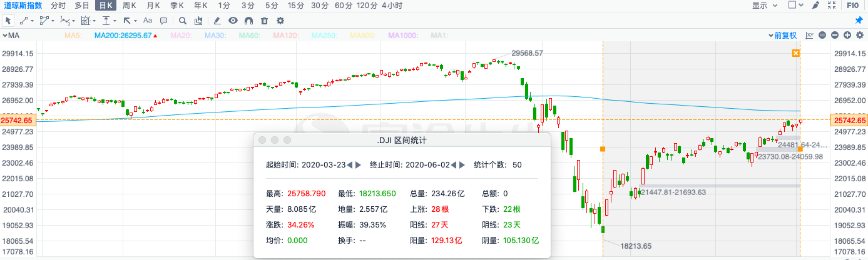This screenshot has height=260, width=868.
Task: Click the equal-bars chart reset icon
Action: coord(822,35)
